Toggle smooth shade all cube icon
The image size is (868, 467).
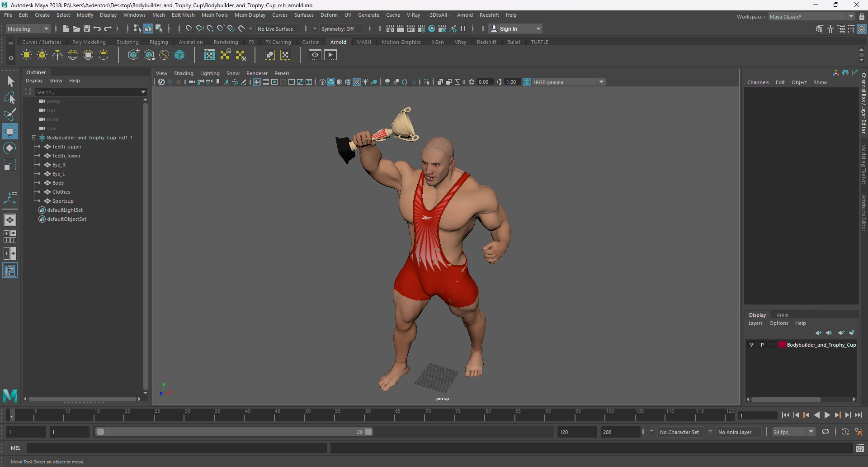tap(331, 82)
